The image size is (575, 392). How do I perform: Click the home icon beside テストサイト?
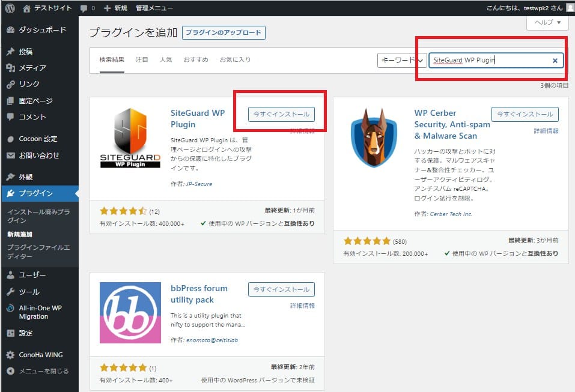click(x=26, y=8)
